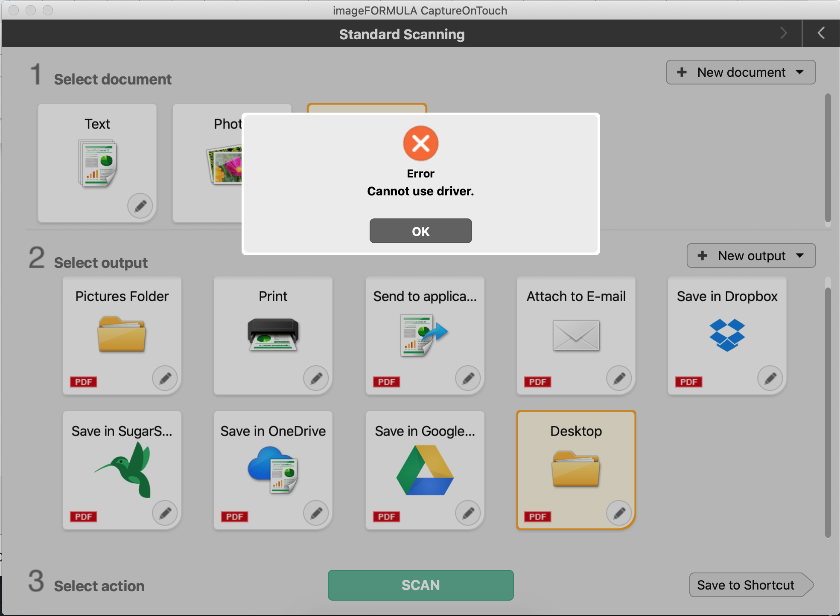
Task: Edit the Print output pencil icon
Action: pyautogui.click(x=316, y=378)
